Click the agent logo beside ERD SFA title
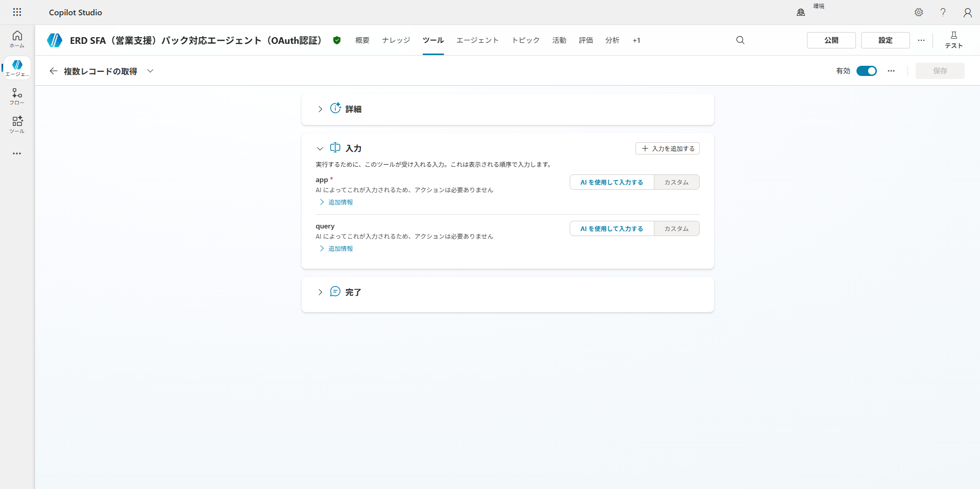Image resolution: width=980 pixels, height=489 pixels. point(55,40)
